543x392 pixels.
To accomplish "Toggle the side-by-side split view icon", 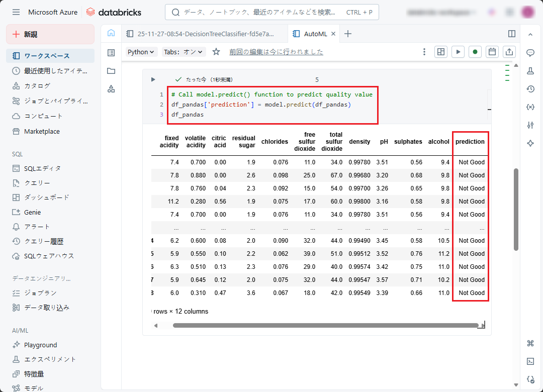I will click(x=512, y=34).
